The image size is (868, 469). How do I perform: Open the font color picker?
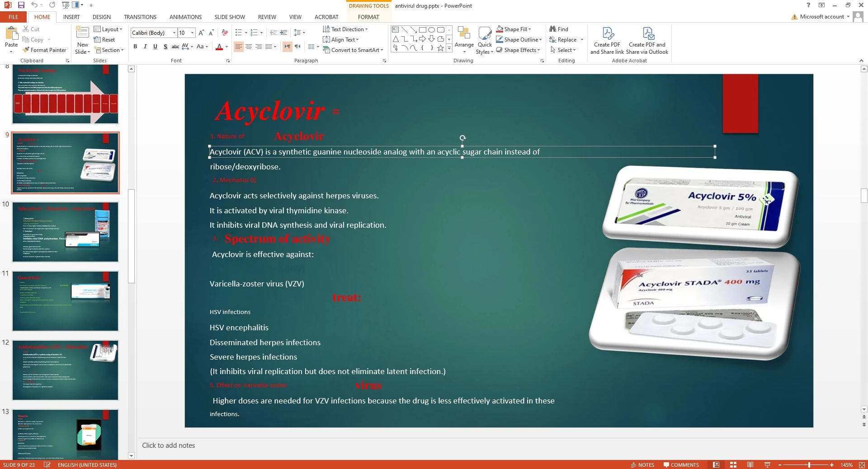(226, 47)
